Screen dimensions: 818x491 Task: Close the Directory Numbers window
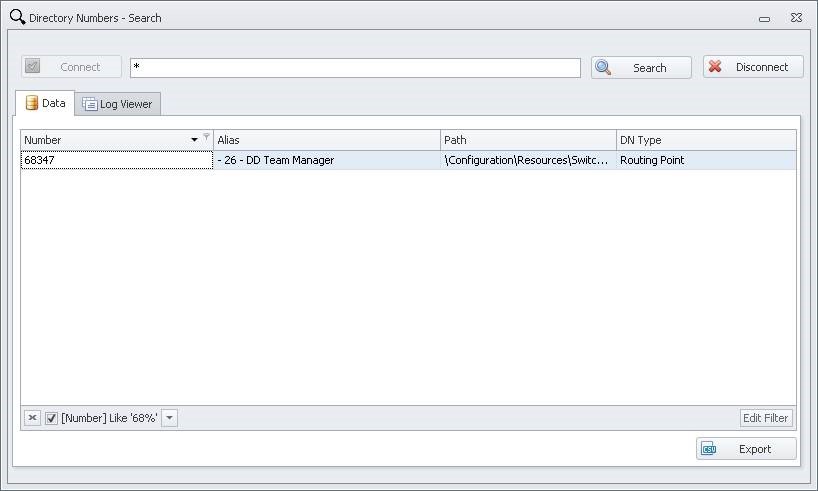pos(796,18)
